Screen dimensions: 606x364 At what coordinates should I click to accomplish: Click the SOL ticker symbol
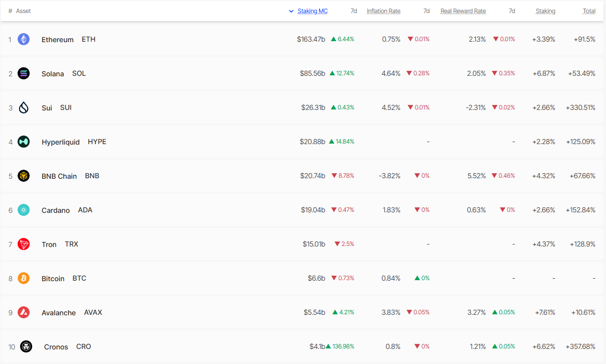(x=79, y=73)
